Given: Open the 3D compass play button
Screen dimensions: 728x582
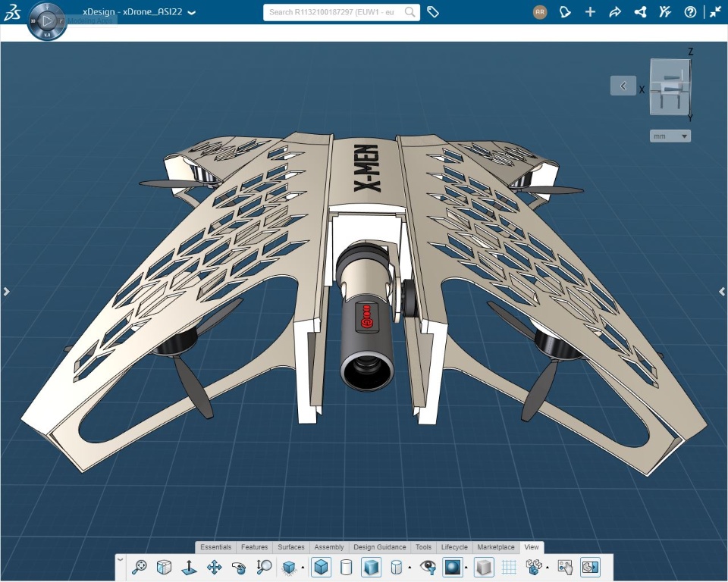Looking at the screenshot, I should pyautogui.click(x=47, y=20).
